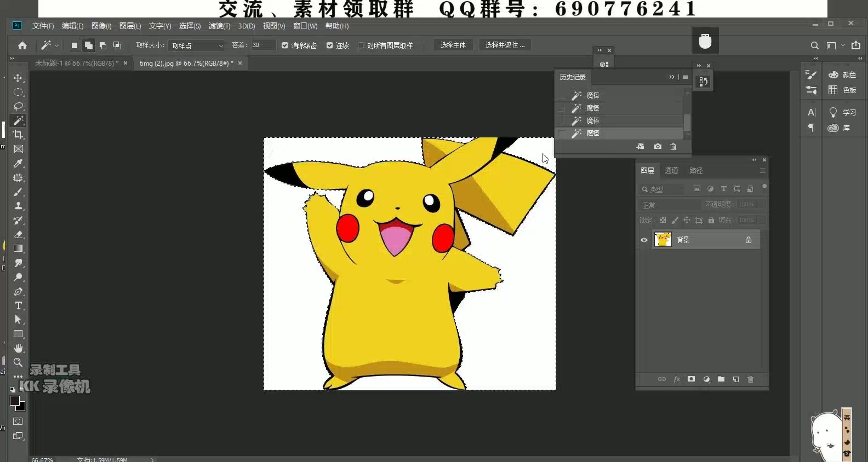Toggle layer filtering switch in Layers panel

pos(764,187)
